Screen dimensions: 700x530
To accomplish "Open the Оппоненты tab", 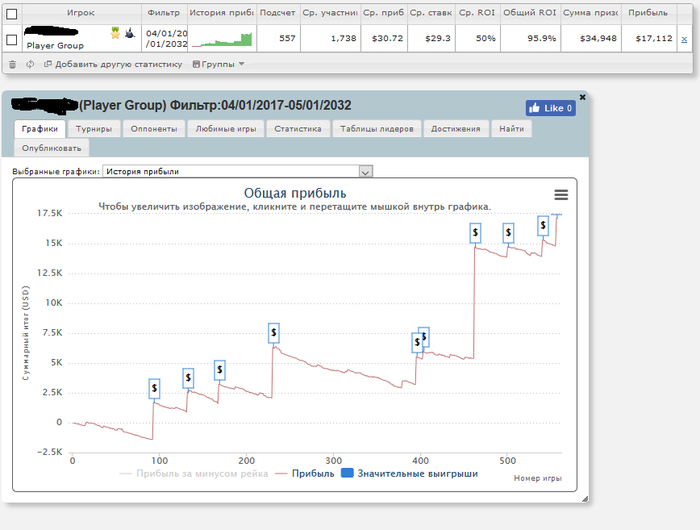I will (x=154, y=129).
